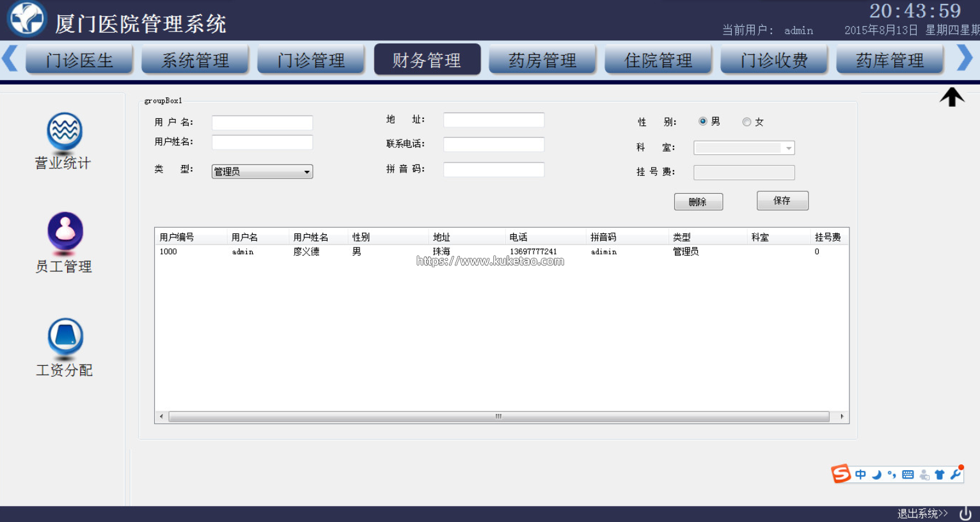
Task: Open the IME skin (shirt) icon
Action: [x=940, y=475]
